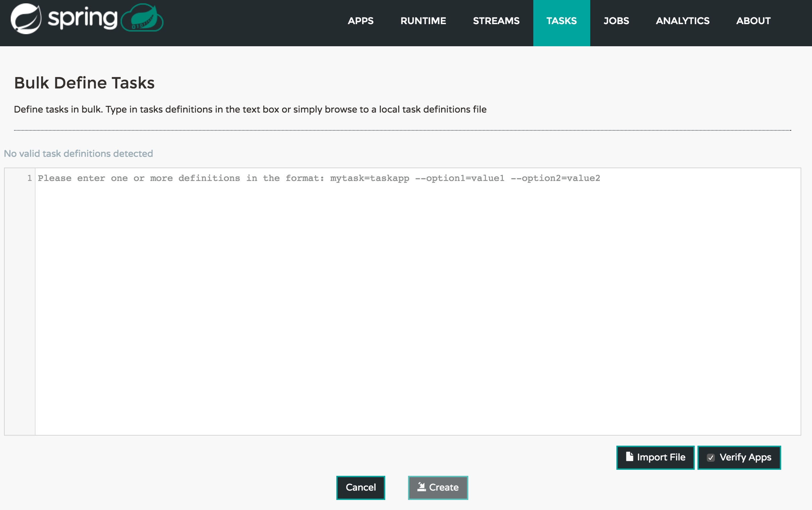This screenshot has width=812, height=510.
Task: Open the JOBS tab
Action: (616, 21)
